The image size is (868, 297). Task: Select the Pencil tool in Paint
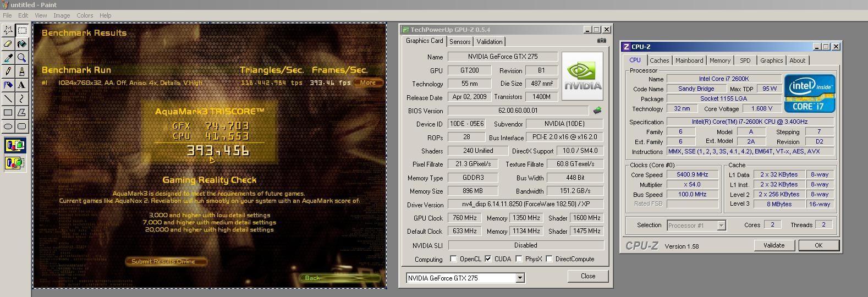pyautogui.click(x=8, y=71)
